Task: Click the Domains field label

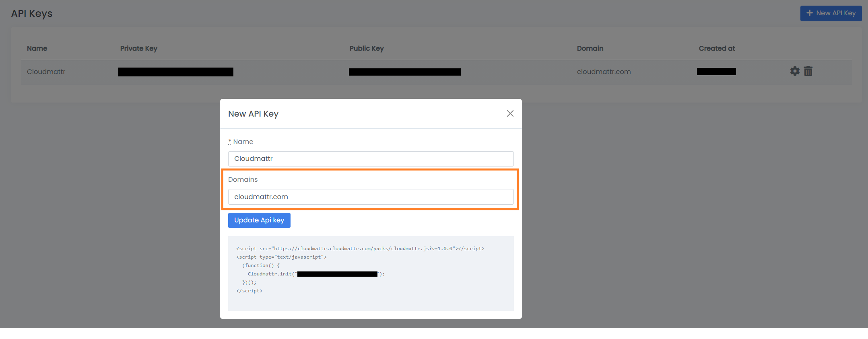Action: [x=243, y=179]
